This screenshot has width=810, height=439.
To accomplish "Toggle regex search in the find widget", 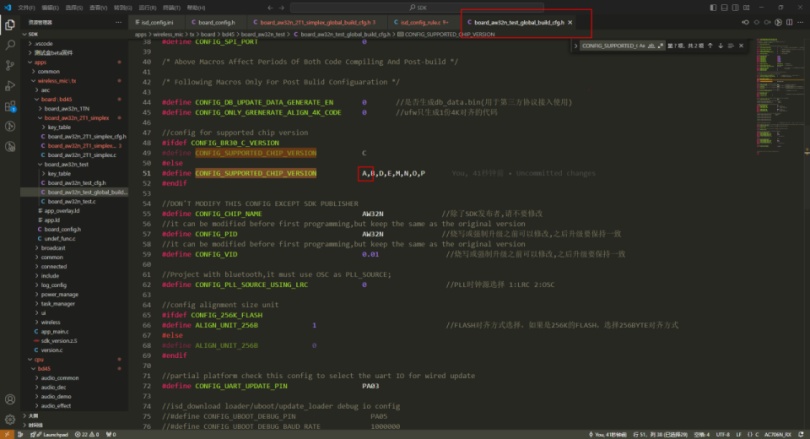I will coord(660,45).
